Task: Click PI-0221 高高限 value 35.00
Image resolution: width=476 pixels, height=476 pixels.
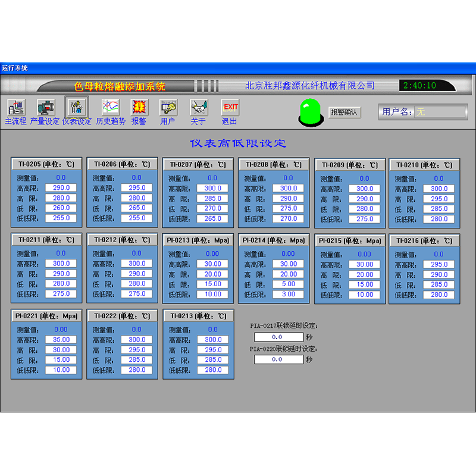Action: (x=61, y=340)
